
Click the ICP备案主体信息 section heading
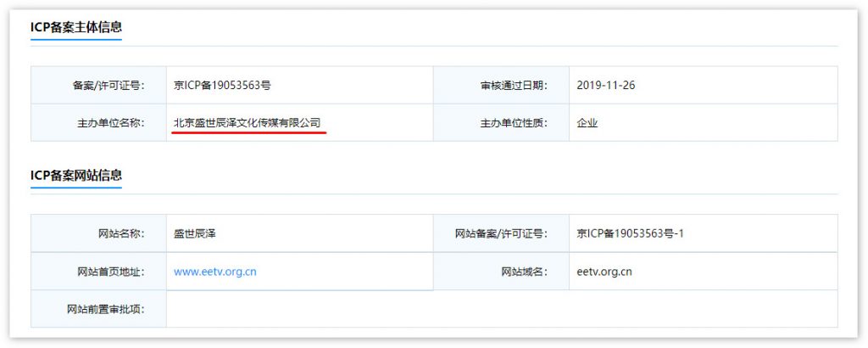76,27
